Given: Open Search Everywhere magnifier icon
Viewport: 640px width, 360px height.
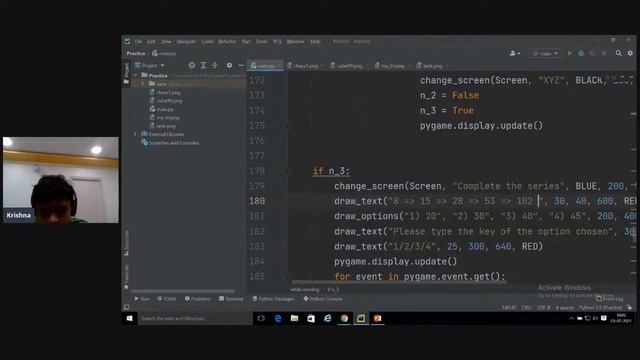Looking at the screenshot, I should [x=619, y=53].
